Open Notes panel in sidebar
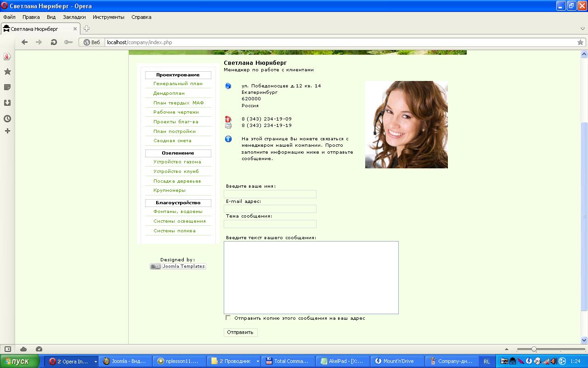The image size is (588, 368). pos(7,87)
